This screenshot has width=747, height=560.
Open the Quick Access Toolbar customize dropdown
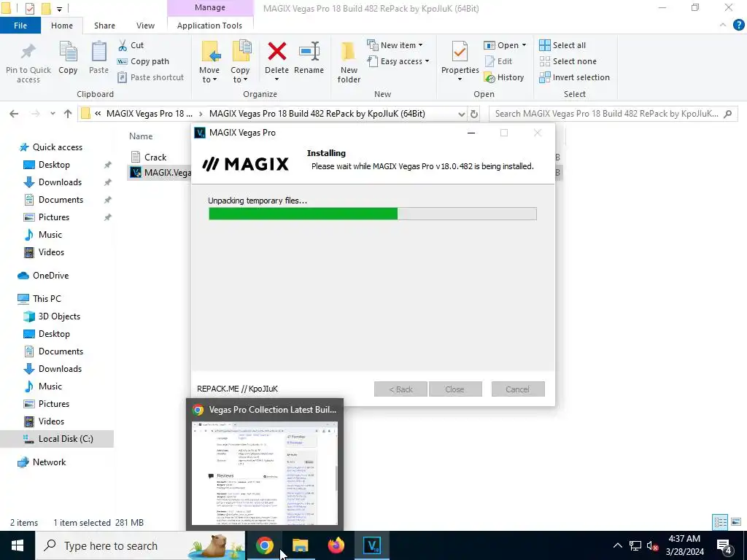tap(60, 9)
